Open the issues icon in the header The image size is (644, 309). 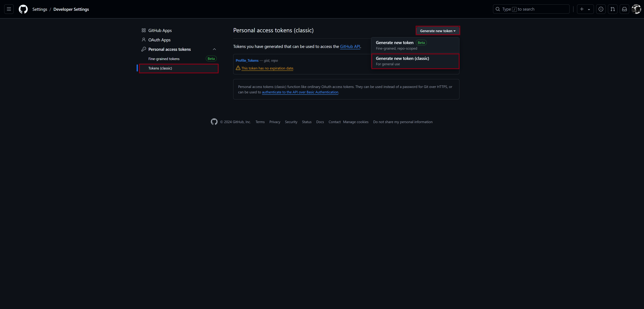click(x=601, y=9)
